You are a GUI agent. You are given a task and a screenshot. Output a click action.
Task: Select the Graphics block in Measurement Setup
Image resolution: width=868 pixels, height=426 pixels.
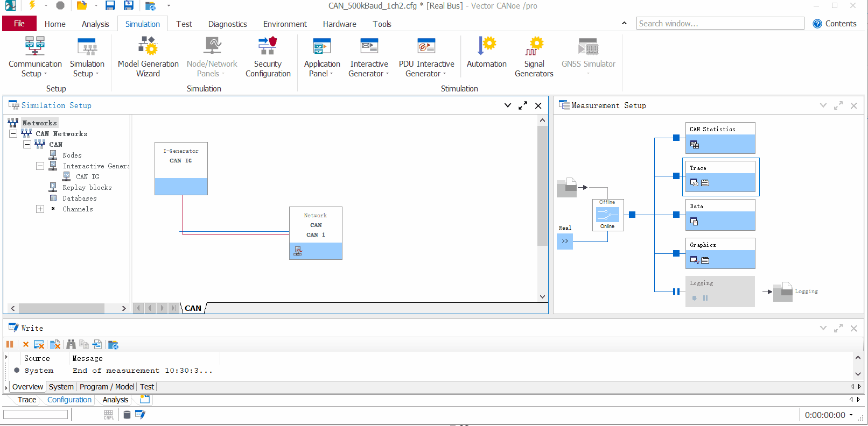[x=720, y=253]
